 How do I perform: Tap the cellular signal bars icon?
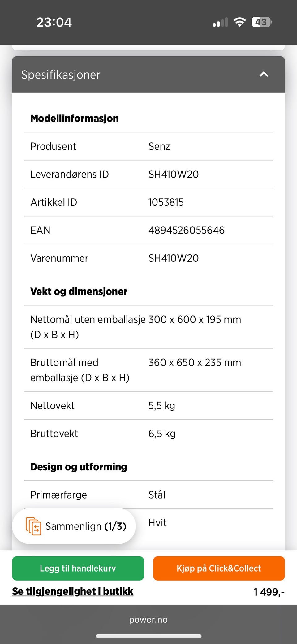220,22
